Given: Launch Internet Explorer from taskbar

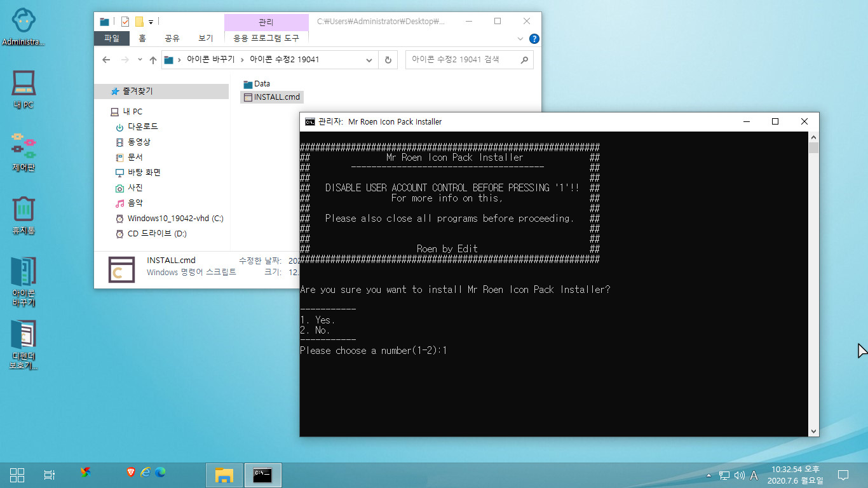Looking at the screenshot, I should pos(146,472).
